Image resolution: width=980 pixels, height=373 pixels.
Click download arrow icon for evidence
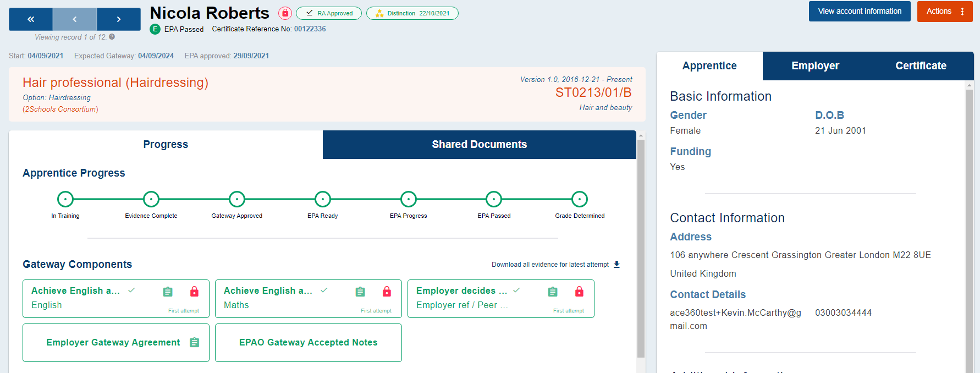click(616, 265)
